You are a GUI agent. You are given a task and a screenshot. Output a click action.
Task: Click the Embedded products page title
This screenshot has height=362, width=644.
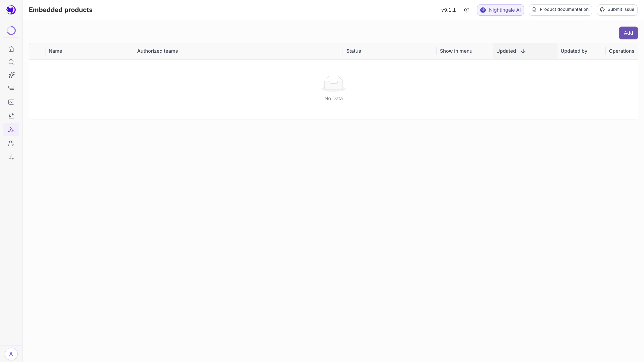click(x=61, y=10)
